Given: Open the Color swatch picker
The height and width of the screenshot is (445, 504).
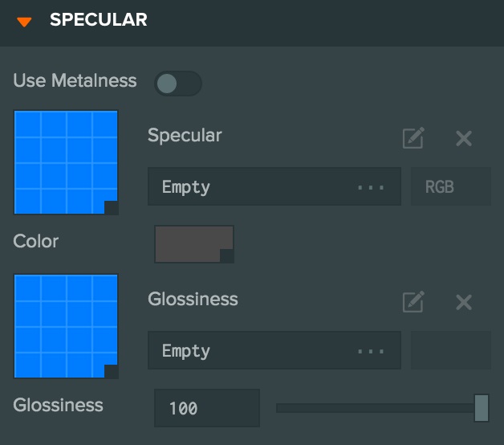Looking at the screenshot, I should click(x=194, y=244).
